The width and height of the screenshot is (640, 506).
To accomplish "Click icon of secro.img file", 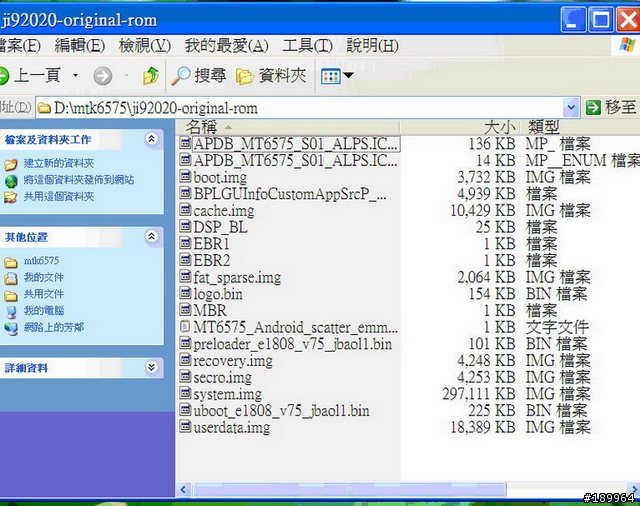I will click(x=185, y=377).
